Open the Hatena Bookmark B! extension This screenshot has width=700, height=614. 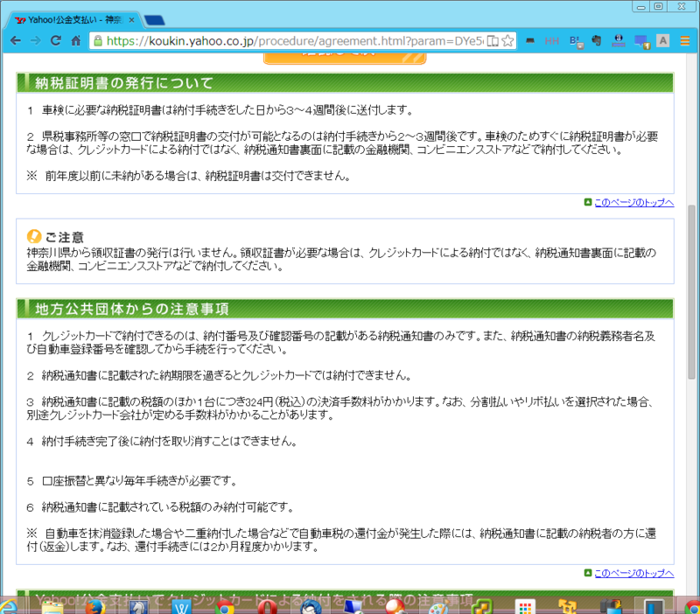576,42
